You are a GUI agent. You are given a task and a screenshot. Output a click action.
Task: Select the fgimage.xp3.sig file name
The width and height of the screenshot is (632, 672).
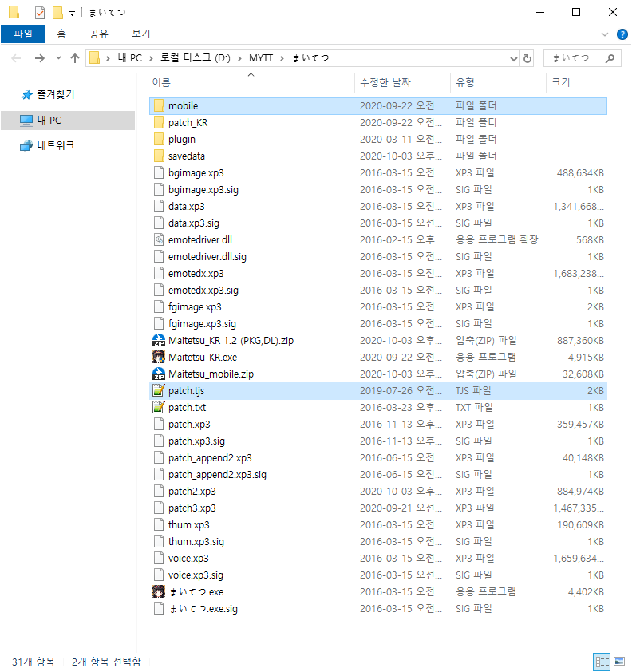tap(202, 324)
